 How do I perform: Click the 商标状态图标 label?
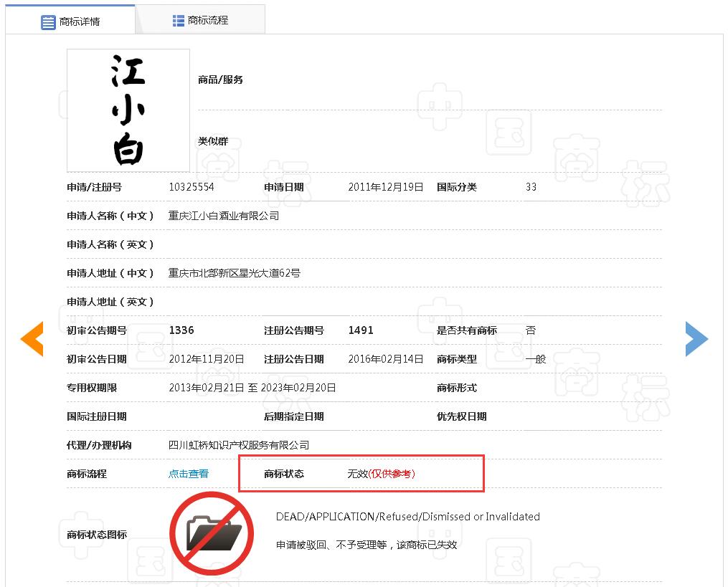97,535
